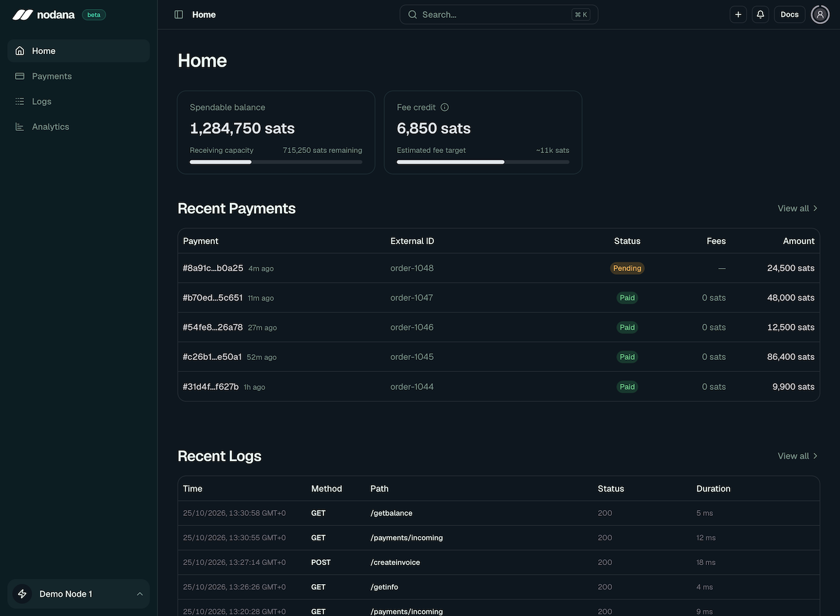Go to Home in sidebar
The height and width of the screenshot is (616, 840).
point(79,51)
